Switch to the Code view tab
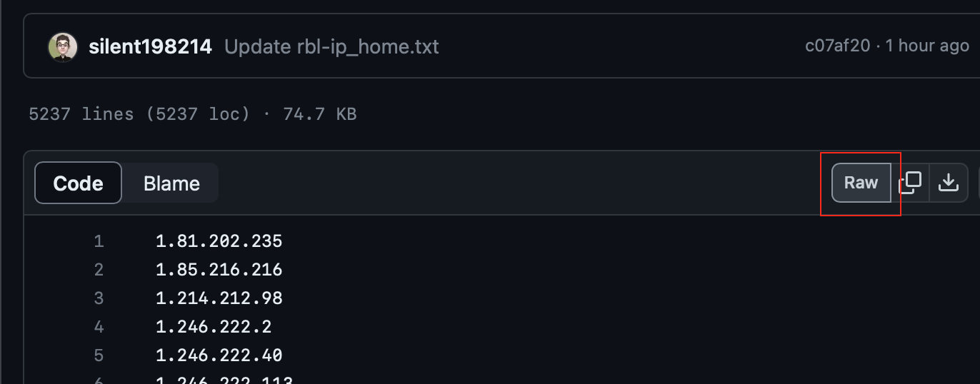Screen dimensions: 980x384 pos(79,183)
